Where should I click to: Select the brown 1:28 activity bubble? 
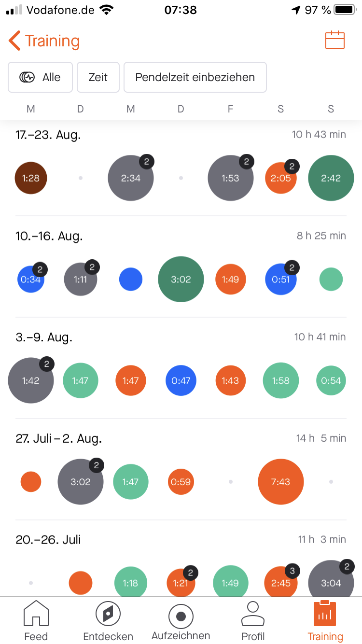31,178
